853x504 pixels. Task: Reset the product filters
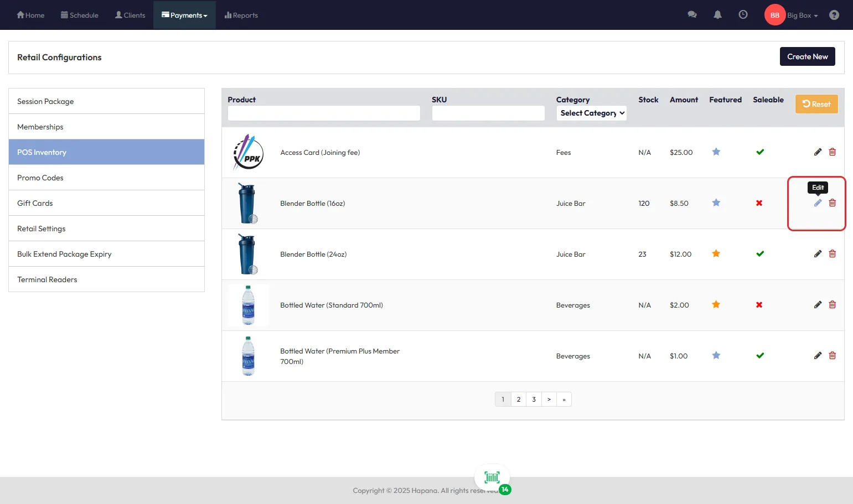tap(816, 104)
